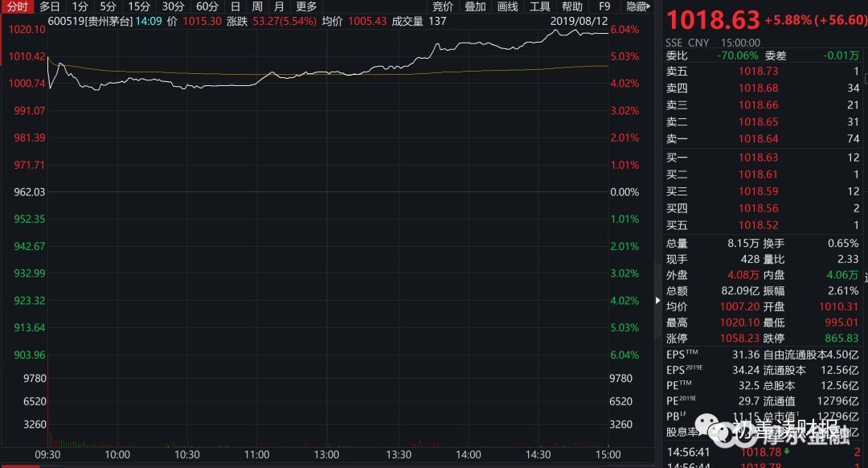Image resolution: width=868 pixels, height=468 pixels.
Task: Click the 最低 value 995.01
Action: click(841, 322)
